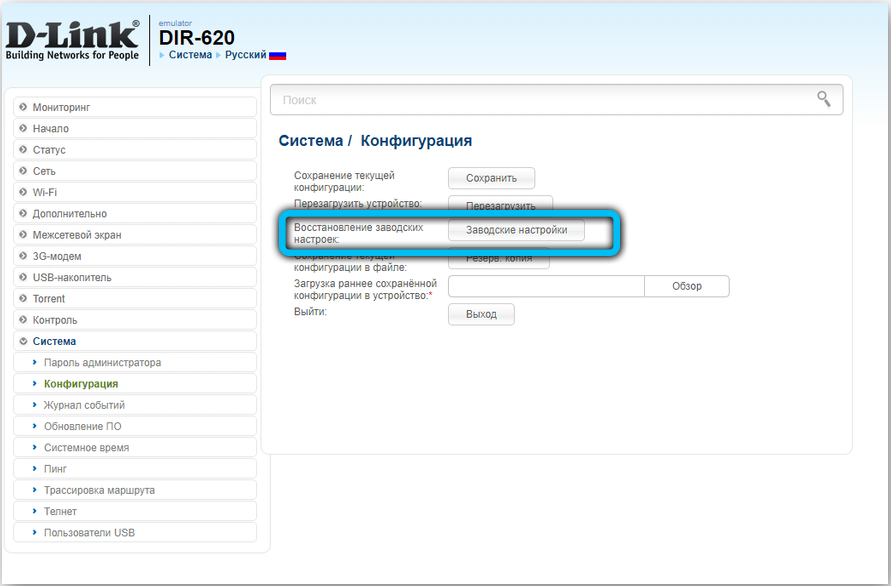
Task: Open the Пинг page
Action: (x=135, y=469)
